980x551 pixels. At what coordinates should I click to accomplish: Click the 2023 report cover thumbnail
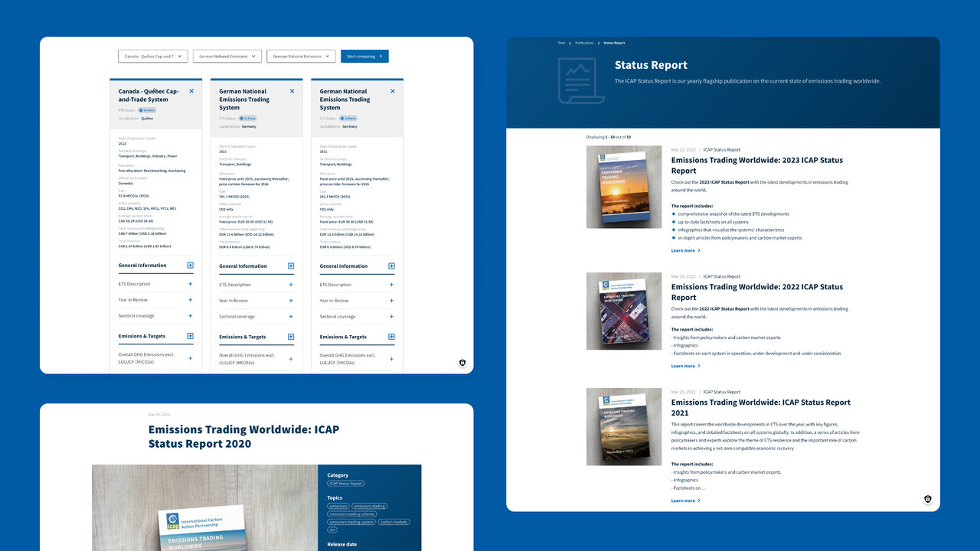tap(624, 187)
